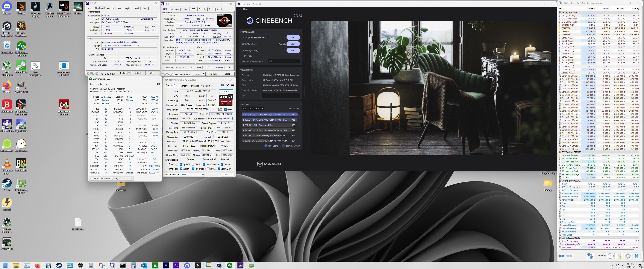Open GPU-Z graphics card selector dropdown

click(x=184, y=174)
